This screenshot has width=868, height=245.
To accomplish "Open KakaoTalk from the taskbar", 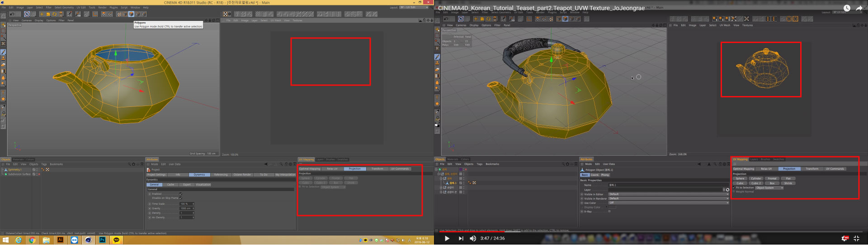I will pyautogui.click(x=116, y=240).
